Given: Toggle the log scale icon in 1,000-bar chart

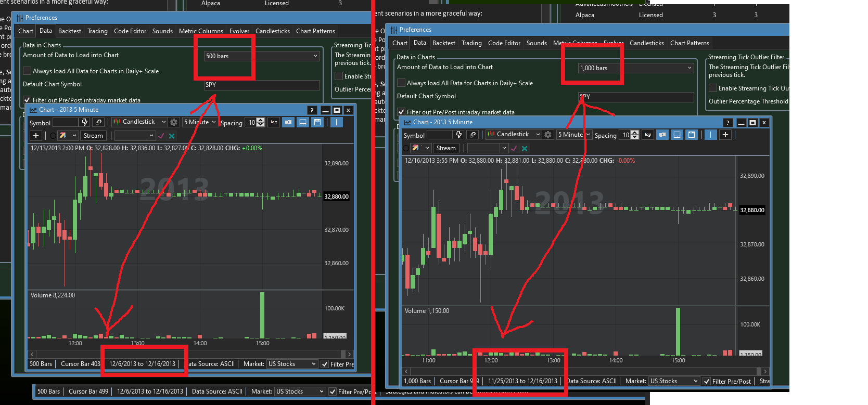Looking at the screenshot, I should point(648,135).
